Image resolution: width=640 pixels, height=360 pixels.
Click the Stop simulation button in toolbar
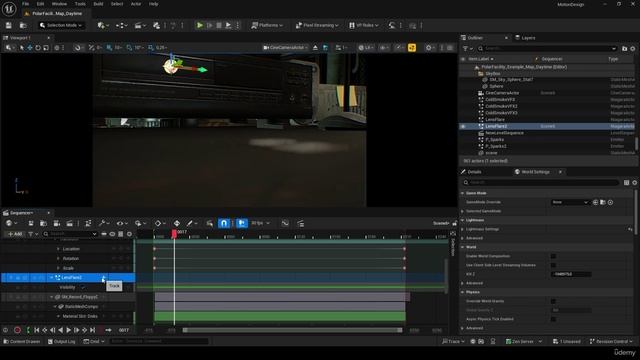(x=219, y=25)
